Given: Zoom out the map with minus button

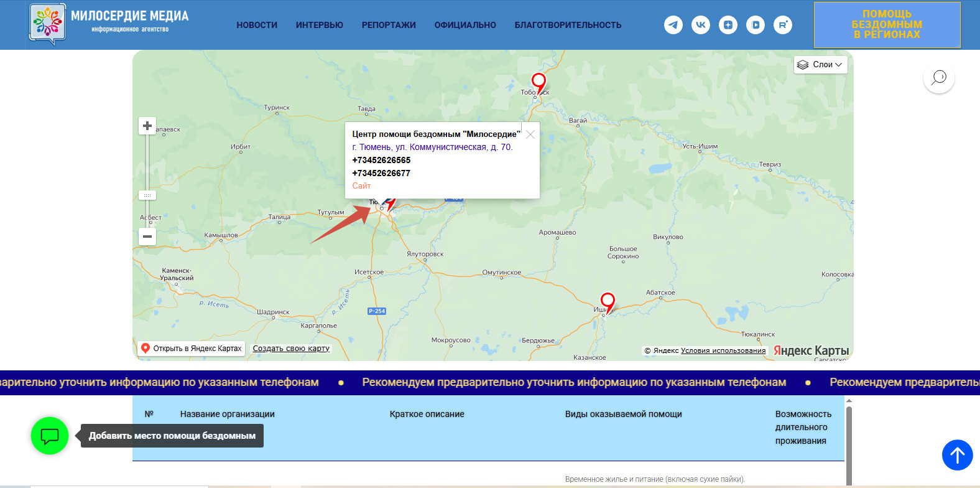Looking at the screenshot, I should (147, 237).
